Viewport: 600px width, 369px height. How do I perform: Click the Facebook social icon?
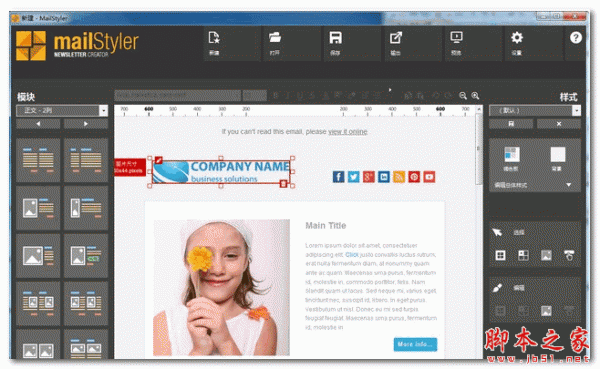[338, 177]
